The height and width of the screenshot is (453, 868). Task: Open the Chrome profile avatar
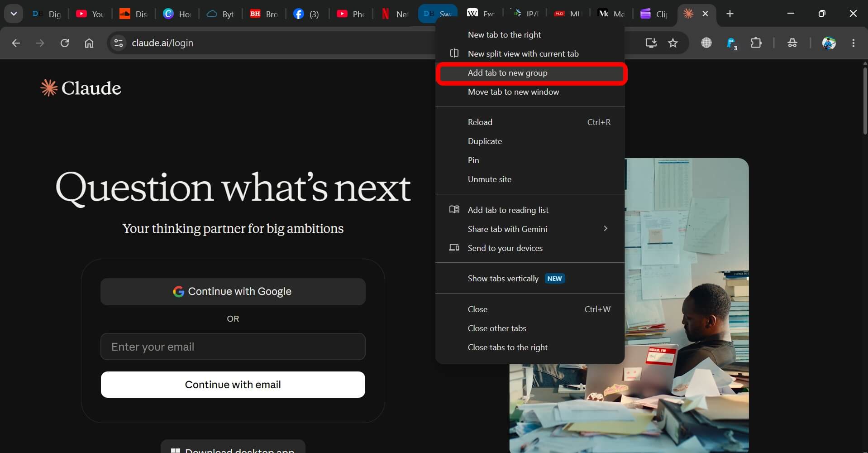(x=829, y=43)
